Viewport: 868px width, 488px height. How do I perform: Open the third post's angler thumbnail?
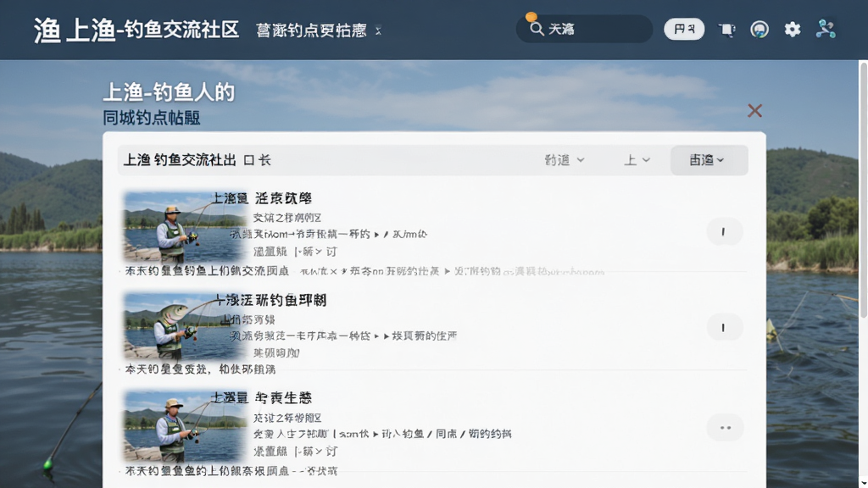(184, 426)
